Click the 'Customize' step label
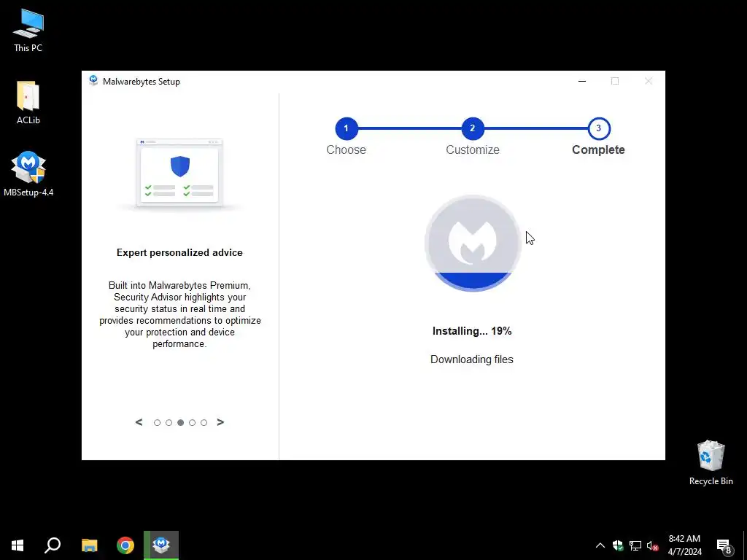This screenshot has height=560, width=747. click(x=473, y=150)
